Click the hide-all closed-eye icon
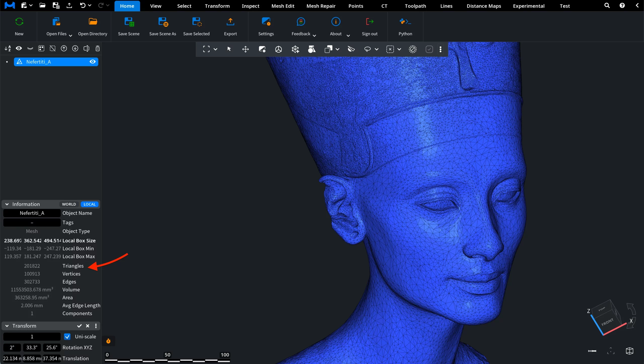The image size is (644, 364). [30, 48]
